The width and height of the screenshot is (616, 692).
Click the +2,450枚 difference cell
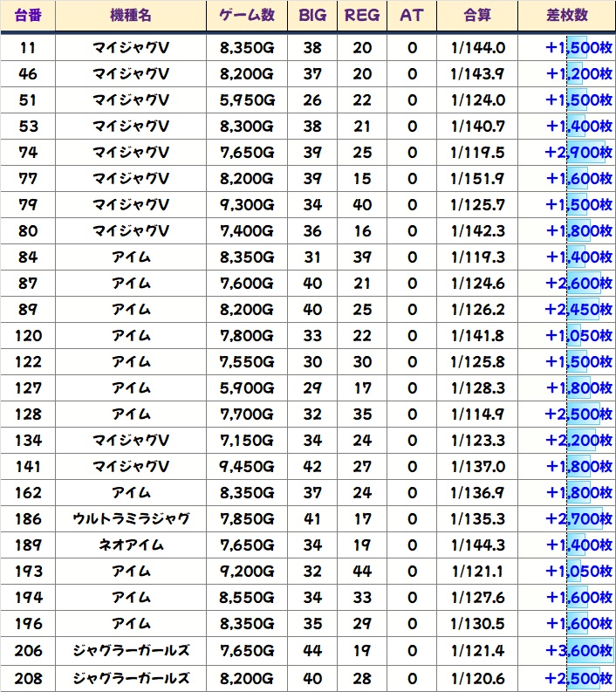point(567,310)
